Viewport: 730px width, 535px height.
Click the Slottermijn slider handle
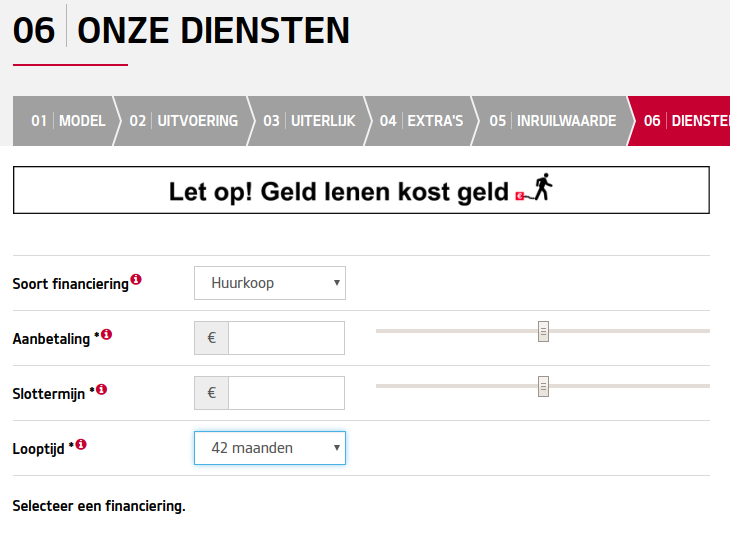coord(543,386)
